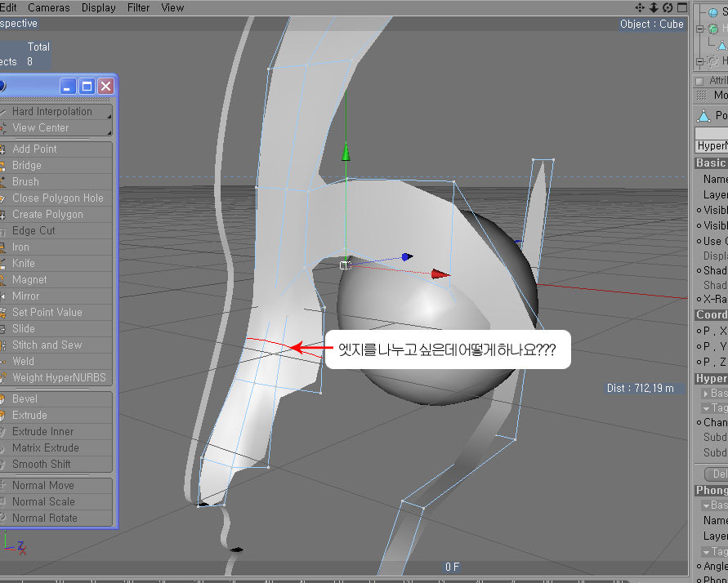This screenshot has width=728, height=583.
Task: Toggle the X-Ray parameter circle
Action: [699, 299]
